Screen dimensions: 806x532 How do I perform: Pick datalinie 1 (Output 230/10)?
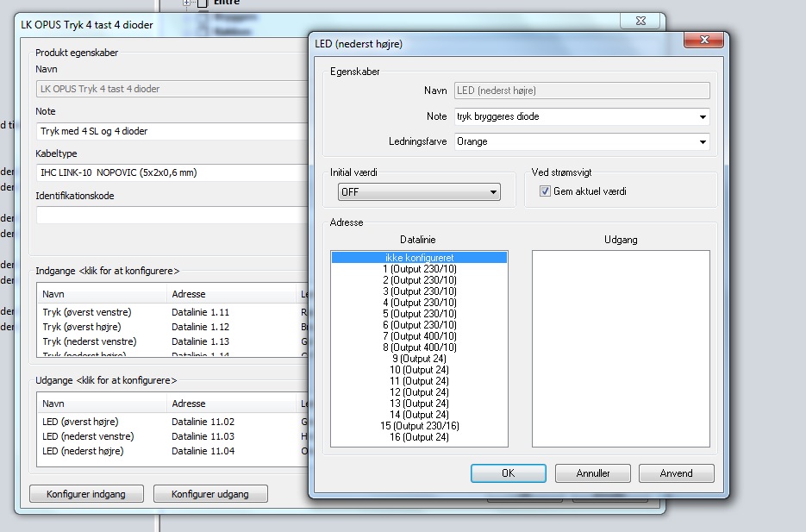click(x=419, y=269)
